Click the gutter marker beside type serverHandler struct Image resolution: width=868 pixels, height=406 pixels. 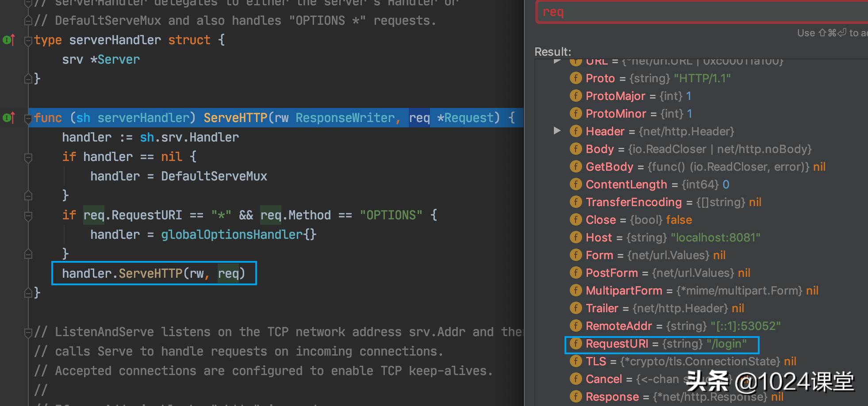click(x=8, y=40)
